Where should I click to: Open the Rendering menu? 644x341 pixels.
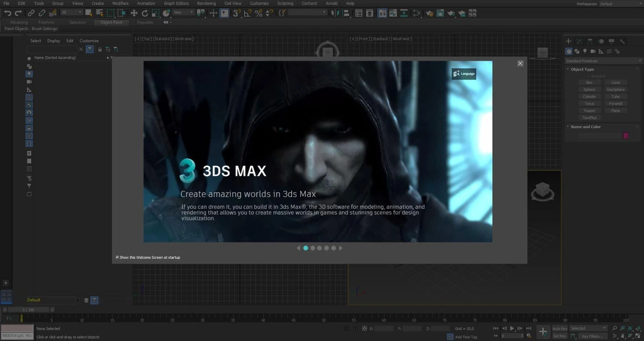206,3
